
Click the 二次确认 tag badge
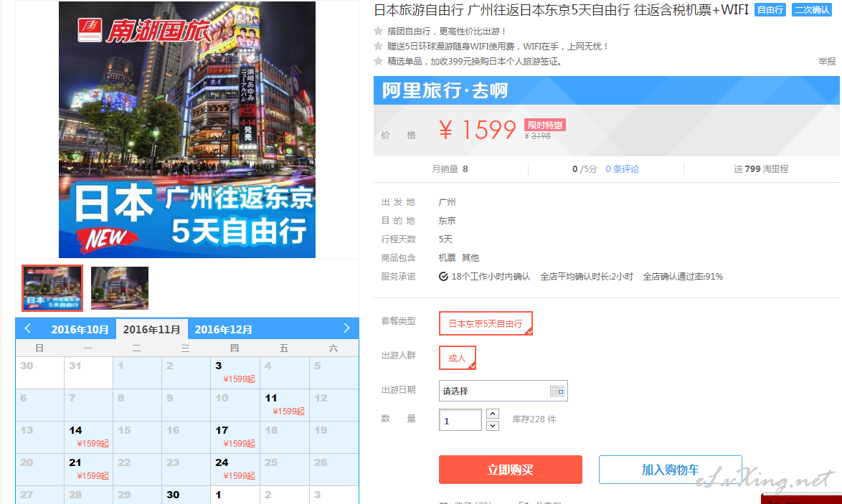pos(812,9)
